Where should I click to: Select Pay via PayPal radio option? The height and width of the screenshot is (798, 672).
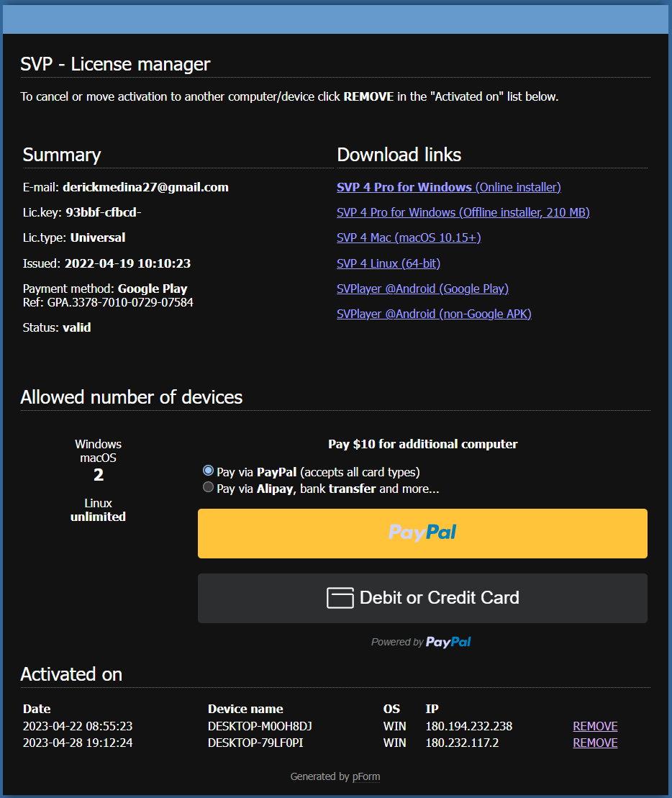(209, 471)
